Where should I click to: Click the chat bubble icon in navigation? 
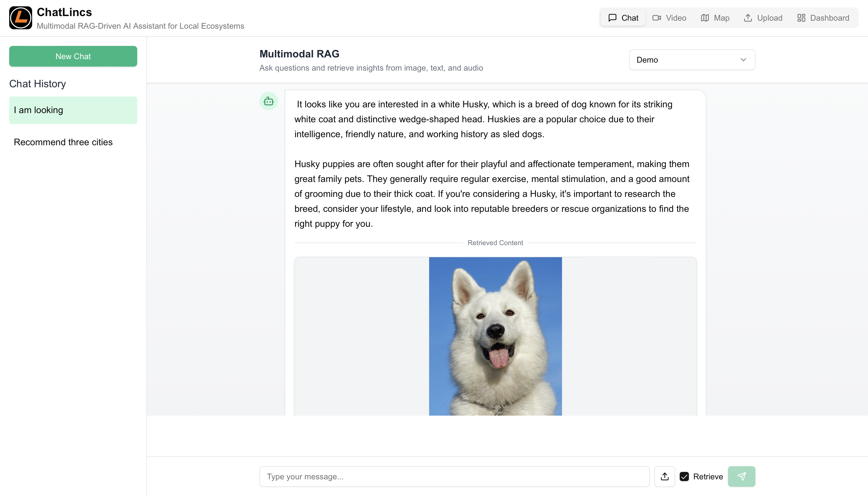[612, 18]
